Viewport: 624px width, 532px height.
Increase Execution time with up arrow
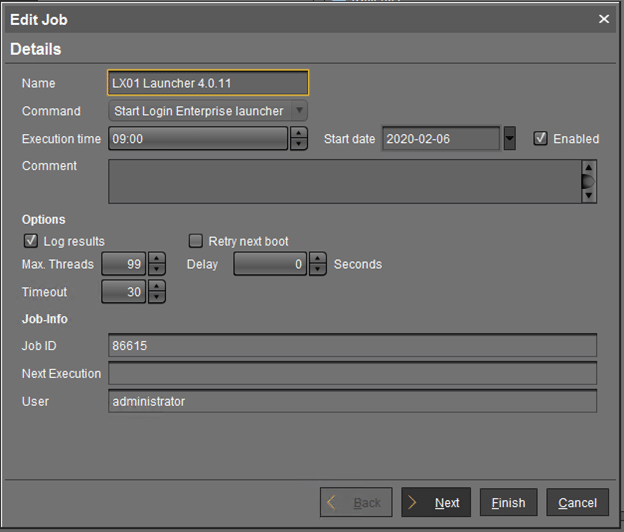(298, 133)
